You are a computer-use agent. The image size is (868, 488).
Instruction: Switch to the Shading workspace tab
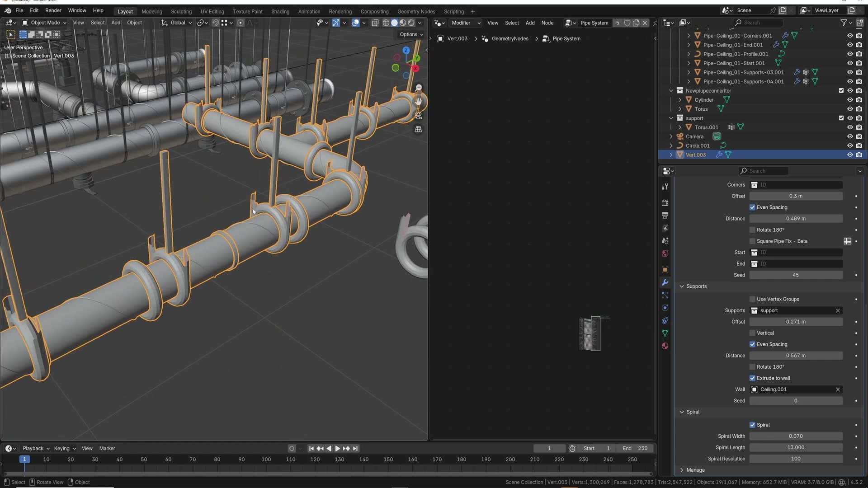[x=280, y=11]
